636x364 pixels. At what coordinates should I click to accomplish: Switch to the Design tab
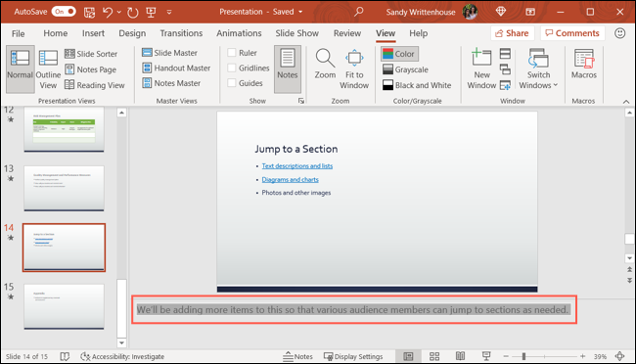click(x=132, y=33)
